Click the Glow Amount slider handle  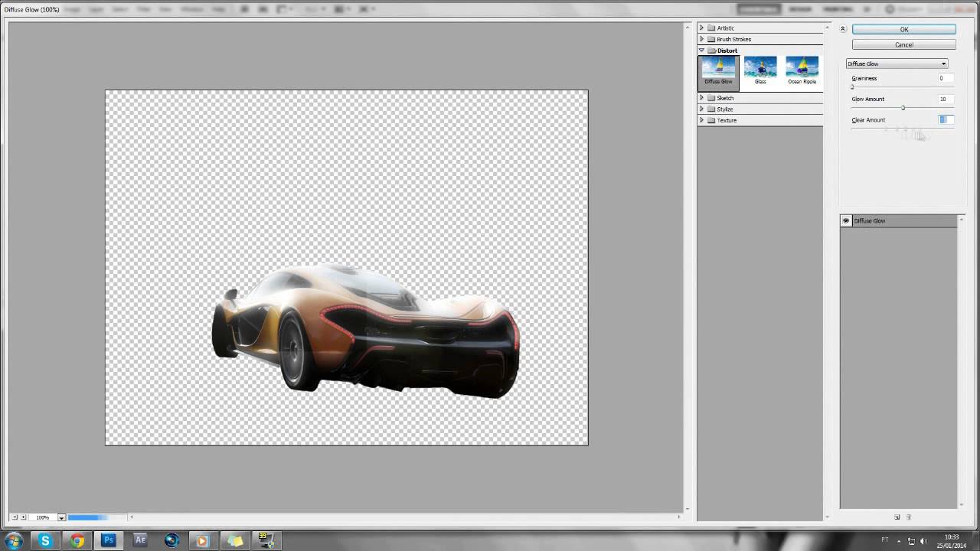tap(903, 107)
